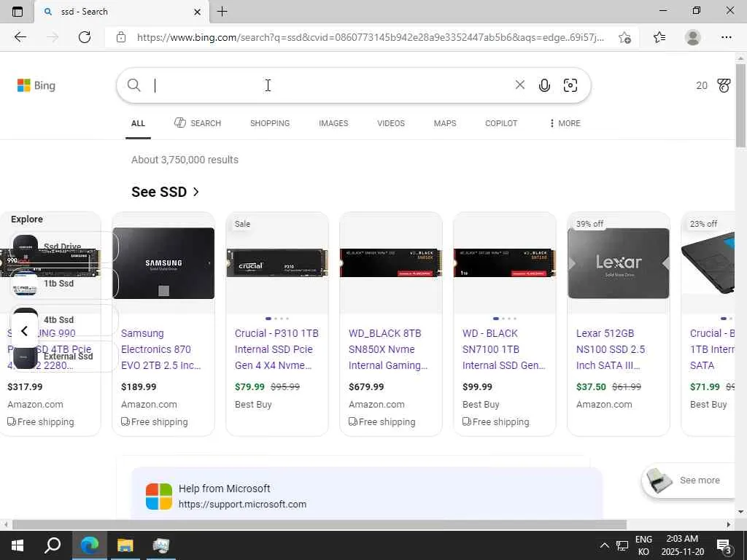Click the WD BLACK SN7100 product image
Screen dimensions: 747x560
pyautogui.click(x=505, y=262)
